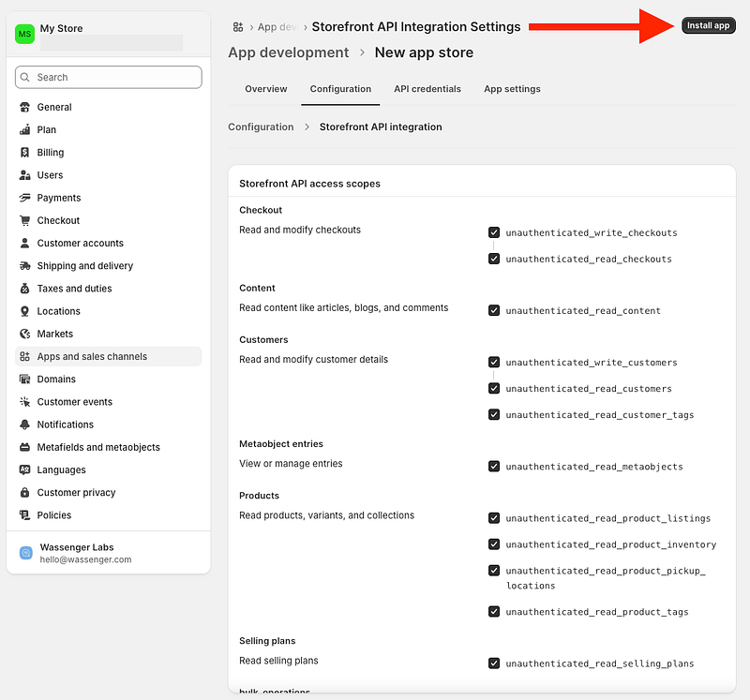This screenshot has width=750, height=700.
Task: Click the General settings store icon
Action: coord(25,108)
